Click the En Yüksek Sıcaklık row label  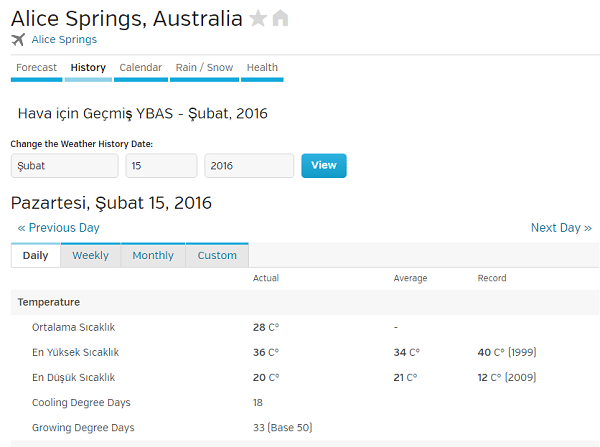pyautogui.click(x=75, y=352)
